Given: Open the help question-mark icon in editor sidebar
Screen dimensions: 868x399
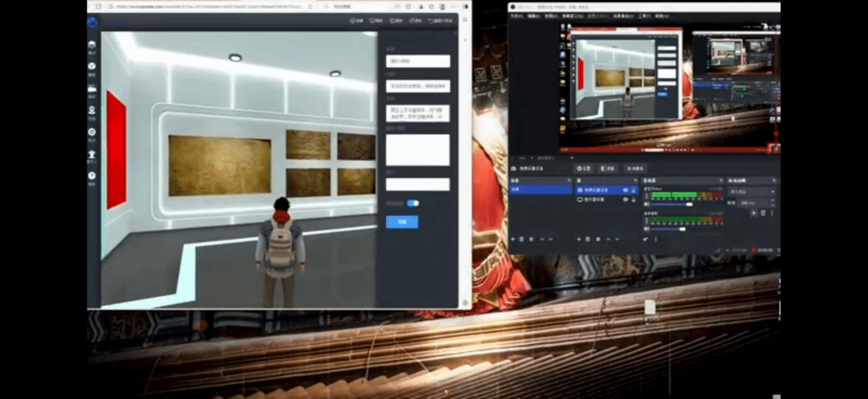Looking at the screenshot, I should point(92,176).
